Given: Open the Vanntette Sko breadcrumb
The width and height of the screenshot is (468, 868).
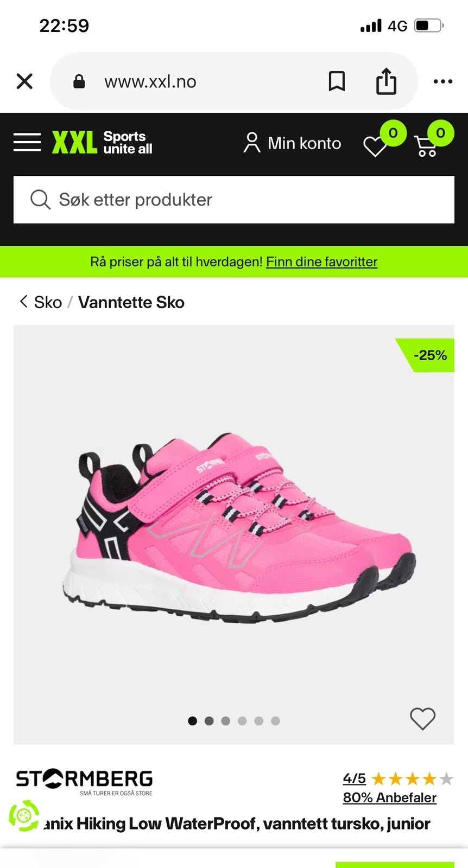Looking at the screenshot, I should [131, 302].
